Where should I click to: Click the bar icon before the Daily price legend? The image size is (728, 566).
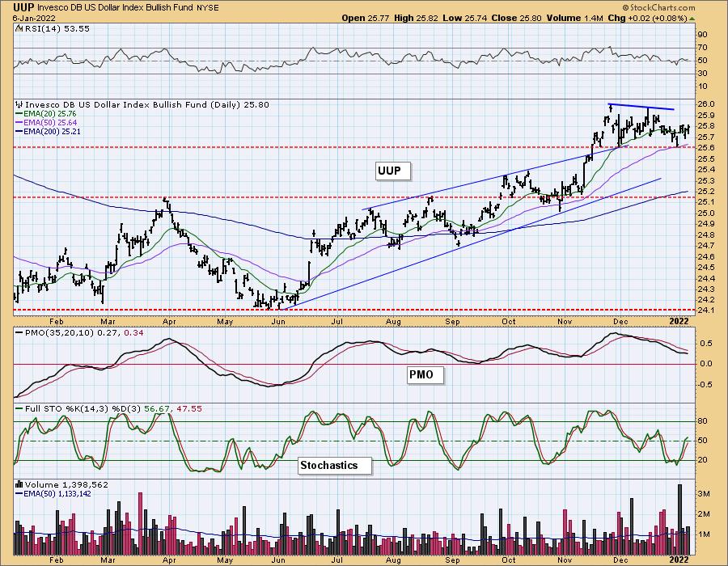click(19, 104)
